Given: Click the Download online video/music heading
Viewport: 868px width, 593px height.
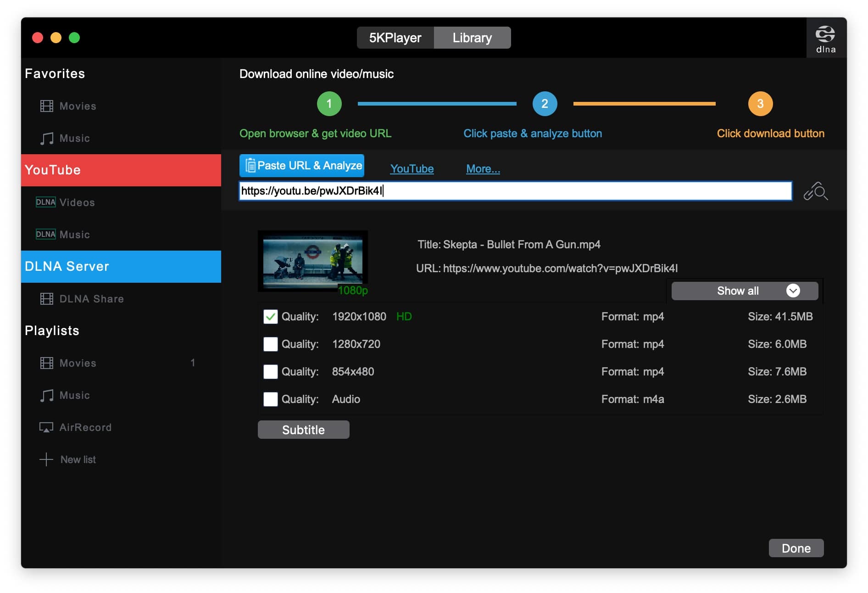Looking at the screenshot, I should pyautogui.click(x=317, y=74).
